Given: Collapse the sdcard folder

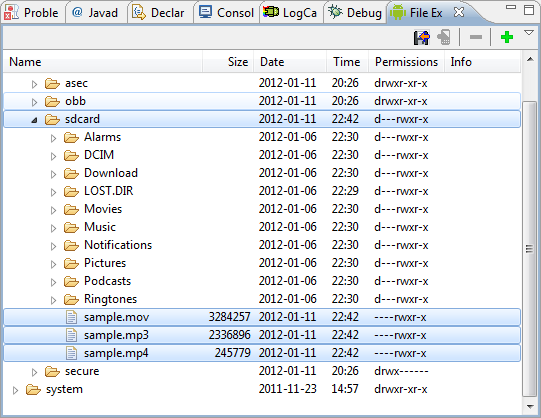Looking at the screenshot, I should 34,120.
